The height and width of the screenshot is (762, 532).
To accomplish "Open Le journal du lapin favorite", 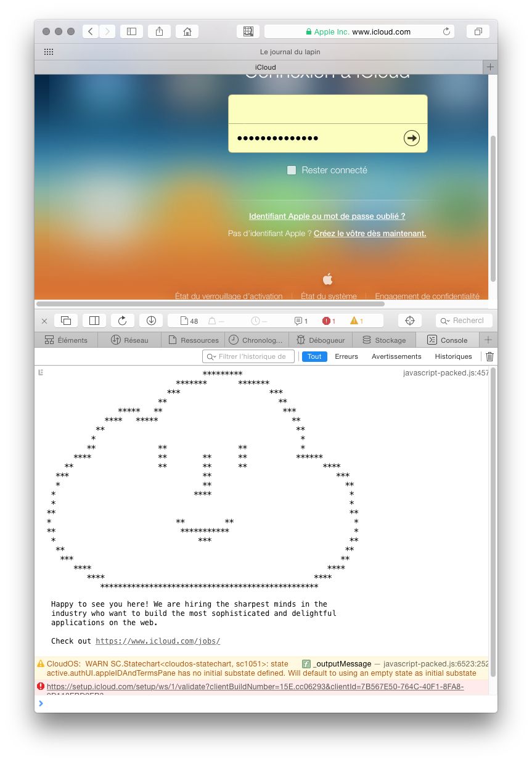I will tap(290, 52).
